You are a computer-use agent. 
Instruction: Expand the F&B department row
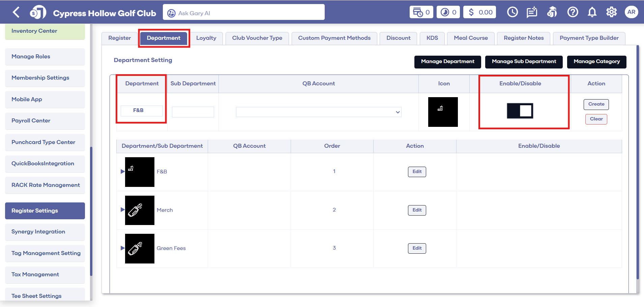123,171
